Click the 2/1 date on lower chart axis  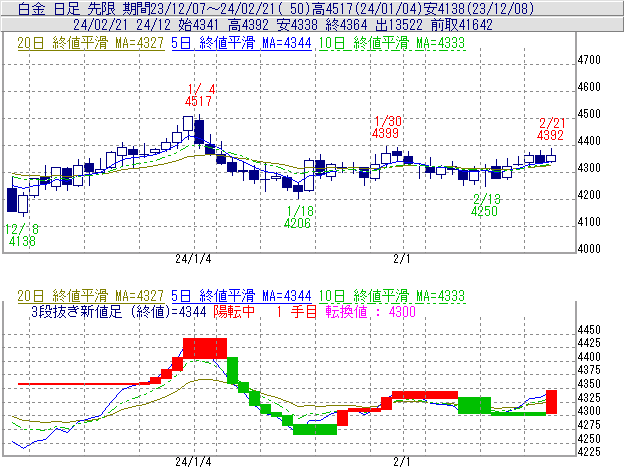coord(402,462)
